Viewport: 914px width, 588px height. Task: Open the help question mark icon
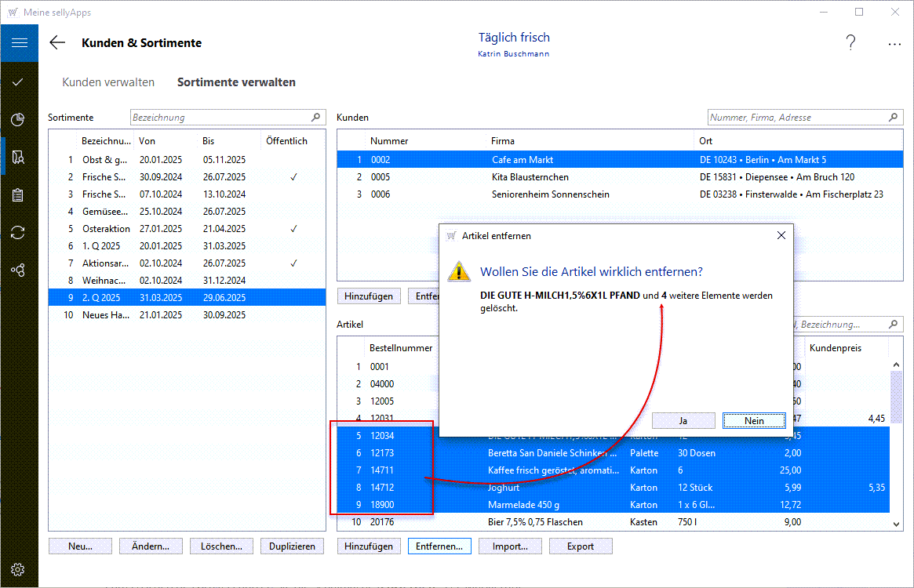[x=850, y=44]
